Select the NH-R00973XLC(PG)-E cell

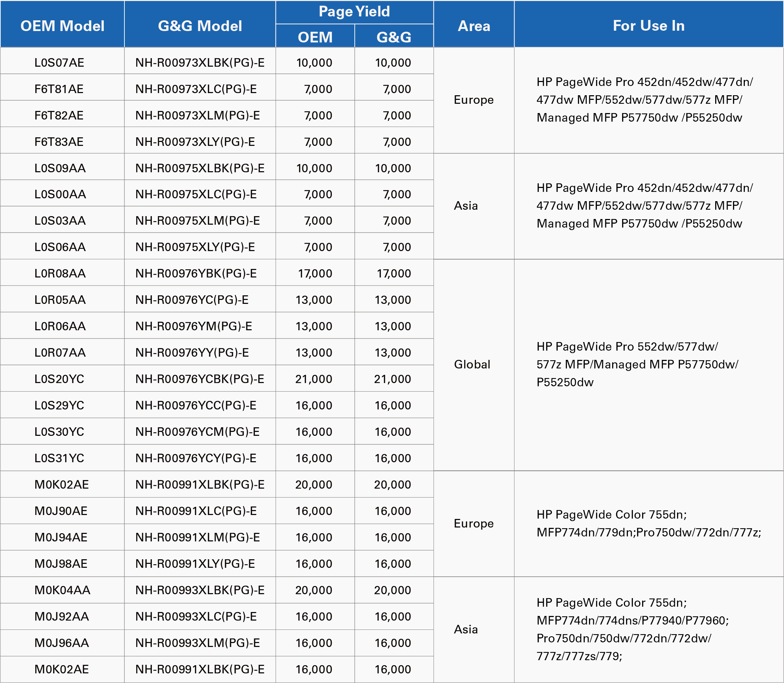click(200, 87)
